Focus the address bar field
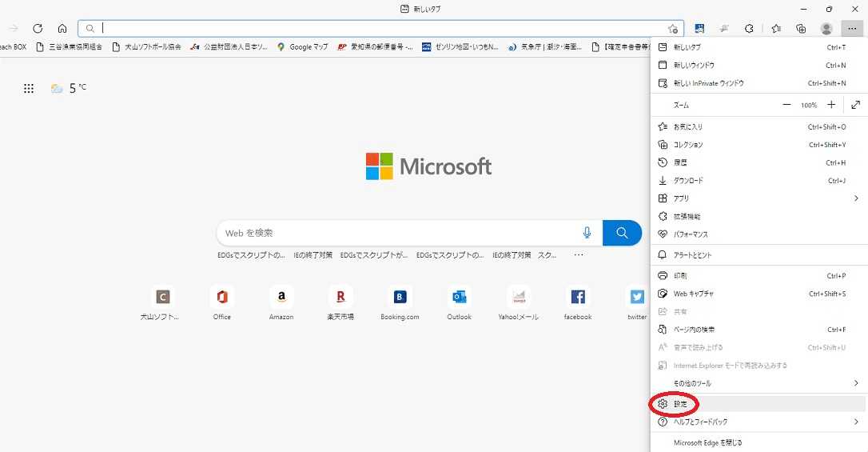The width and height of the screenshot is (868, 452). pos(381,28)
